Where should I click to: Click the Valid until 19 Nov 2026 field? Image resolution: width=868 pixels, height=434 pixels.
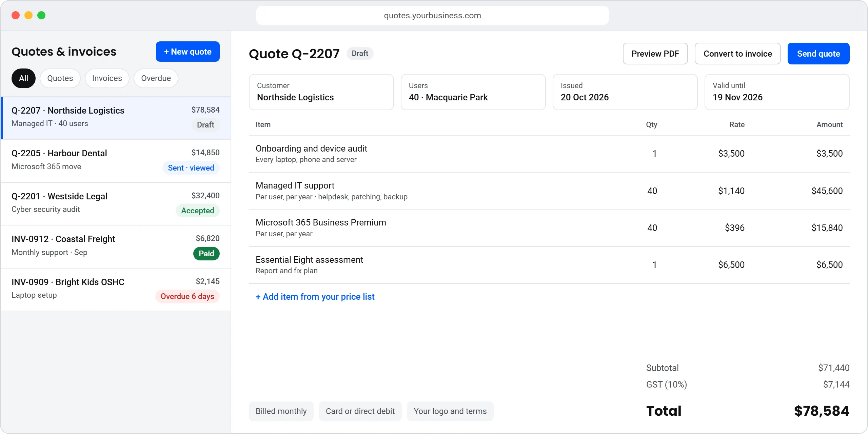pyautogui.click(x=777, y=92)
